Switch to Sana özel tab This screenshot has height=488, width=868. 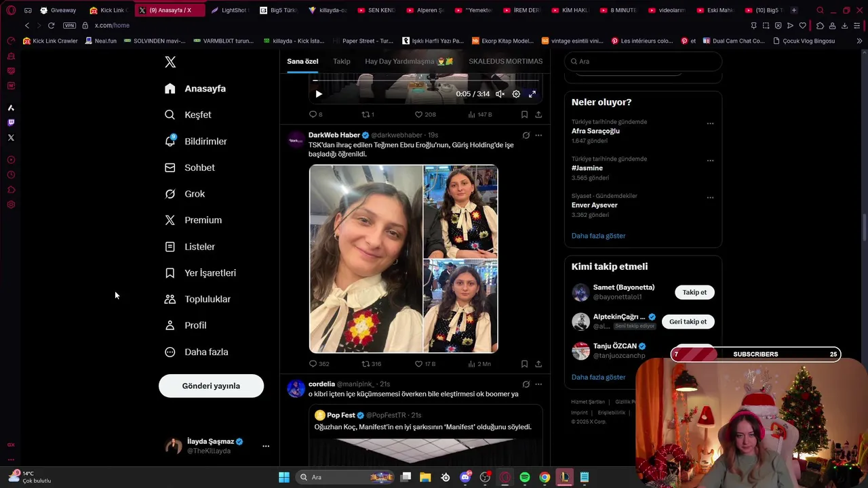coord(302,61)
